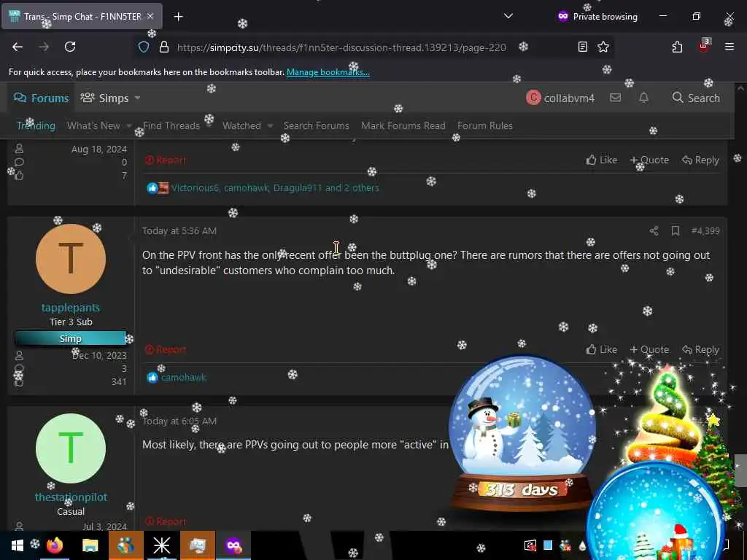Screen dimensions: 747x560
Task: Bookmark this page with the star icon
Action: coord(603,47)
